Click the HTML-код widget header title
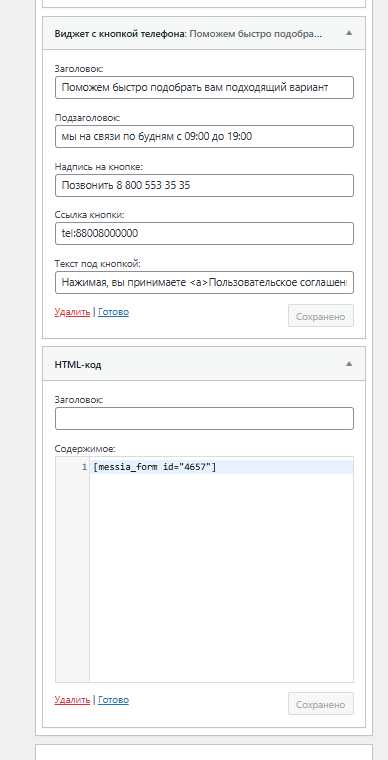This screenshot has height=760, width=388. tap(78, 365)
